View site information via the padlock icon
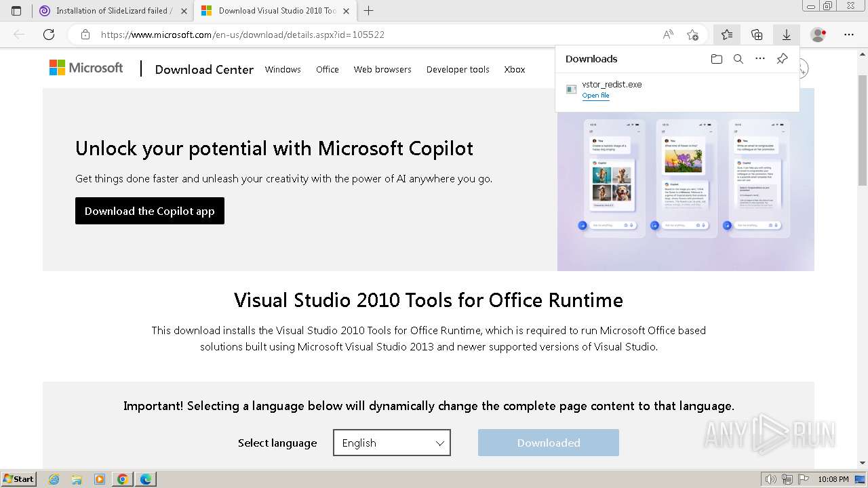This screenshot has height=488, width=868. click(x=85, y=35)
